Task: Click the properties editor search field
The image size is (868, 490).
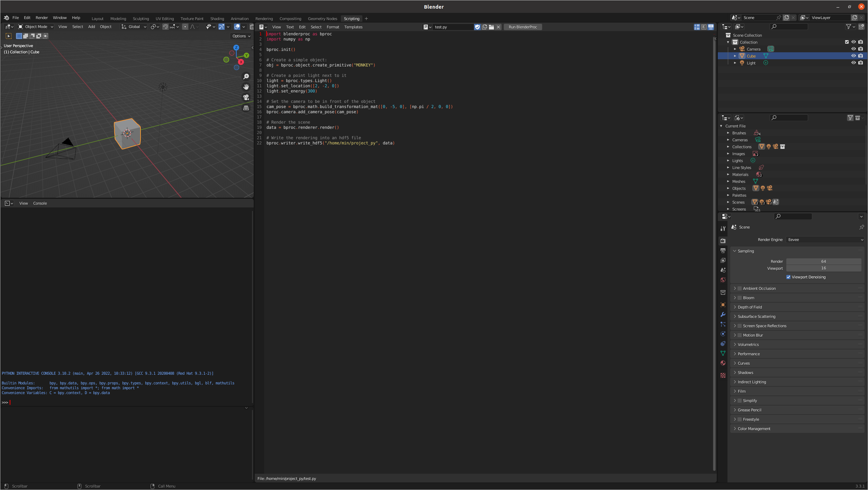Action: [x=793, y=216]
